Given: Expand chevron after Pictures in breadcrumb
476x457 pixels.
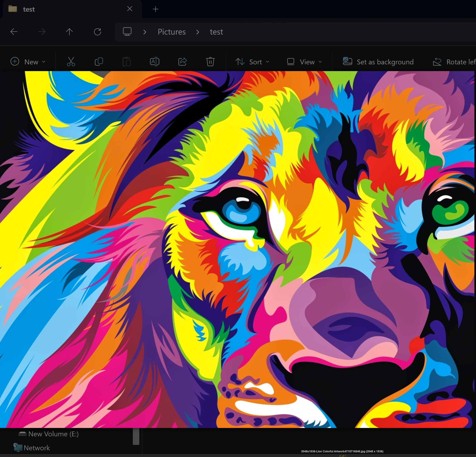Looking at the screenshot, I should tap(198, 32).
